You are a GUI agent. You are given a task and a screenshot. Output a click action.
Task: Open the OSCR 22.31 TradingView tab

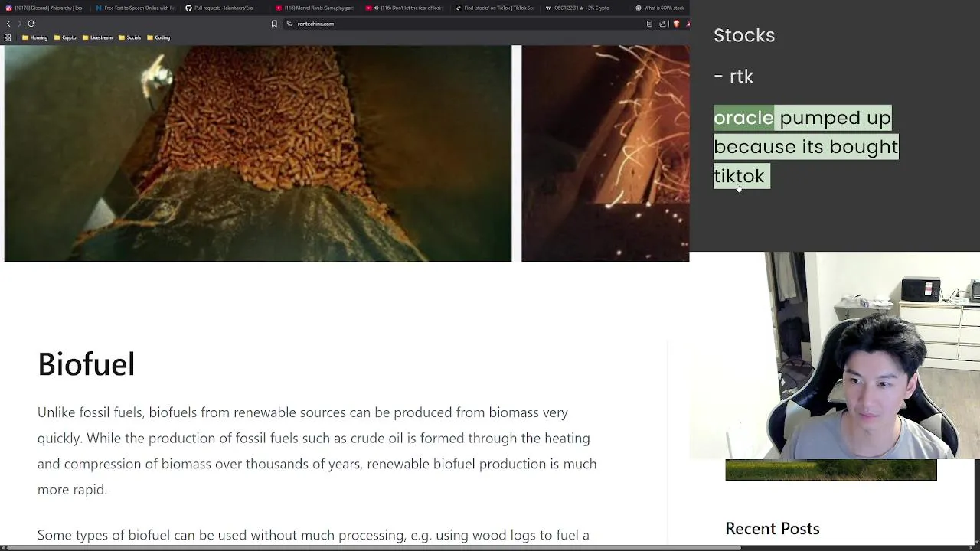coord(584,8)
